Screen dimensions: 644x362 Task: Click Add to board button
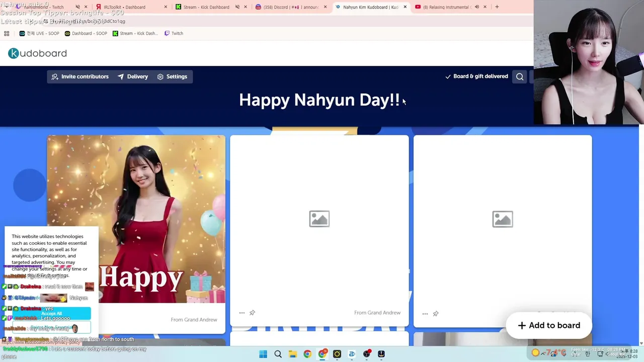point(549,325)
